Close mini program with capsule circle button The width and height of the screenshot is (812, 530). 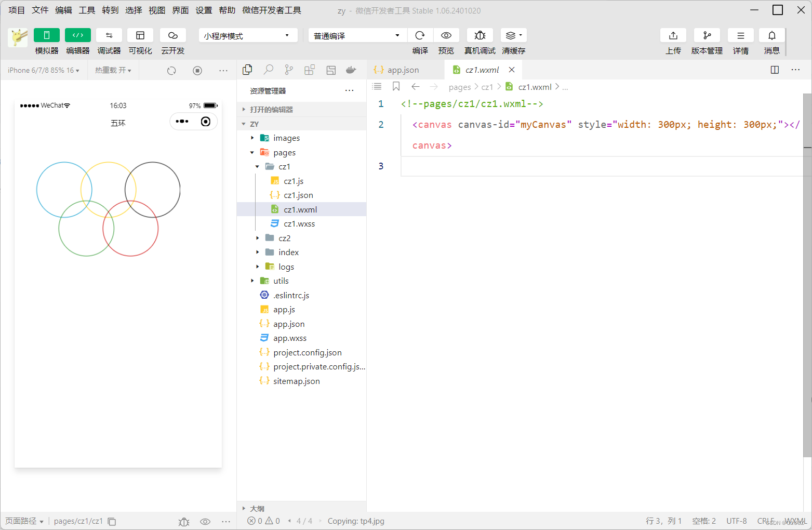(x=206, y=122)
